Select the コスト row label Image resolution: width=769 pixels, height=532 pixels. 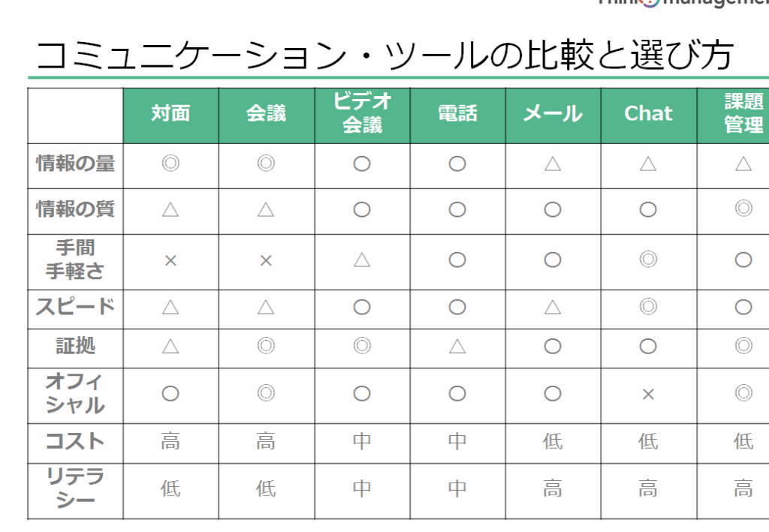(x=76, y=443)
